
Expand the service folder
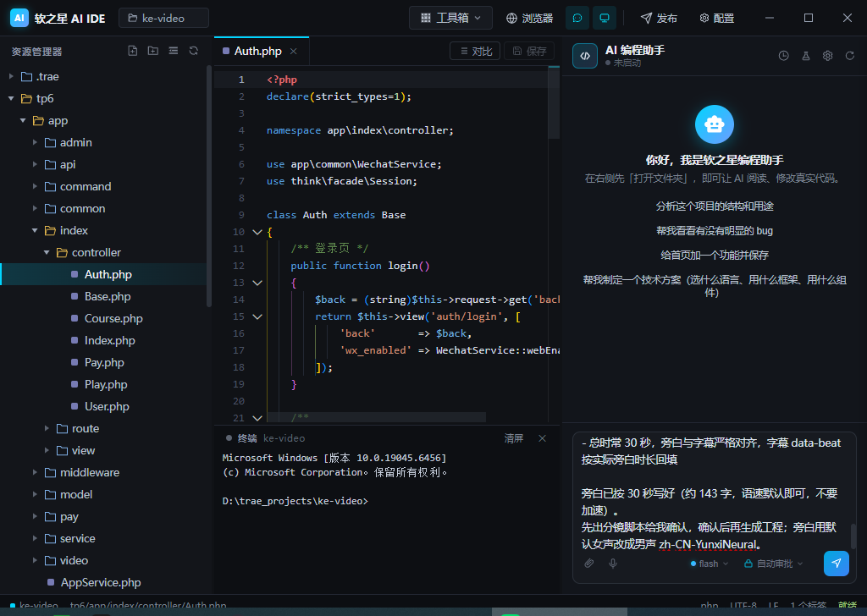point(35,538)
